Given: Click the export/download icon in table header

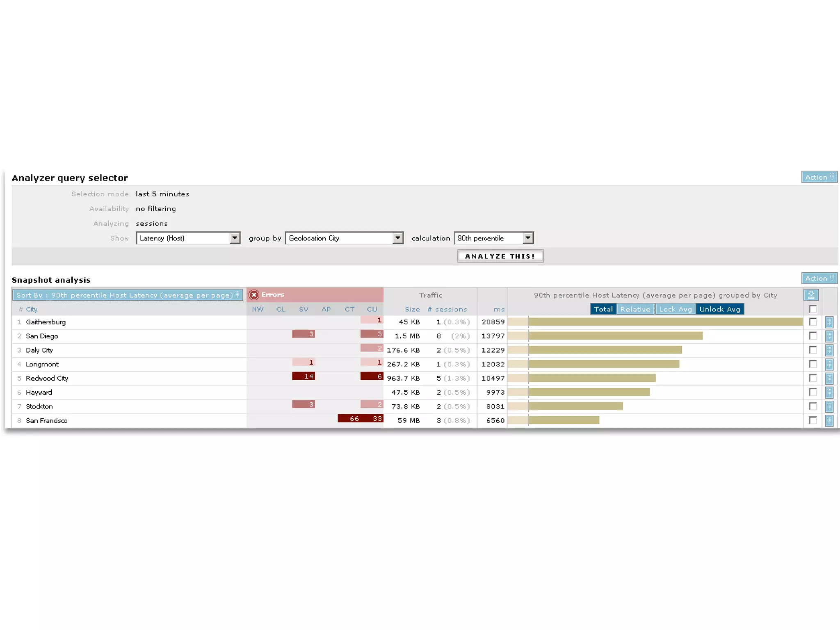Looking at the screenshot, I should tap(811, 295).
